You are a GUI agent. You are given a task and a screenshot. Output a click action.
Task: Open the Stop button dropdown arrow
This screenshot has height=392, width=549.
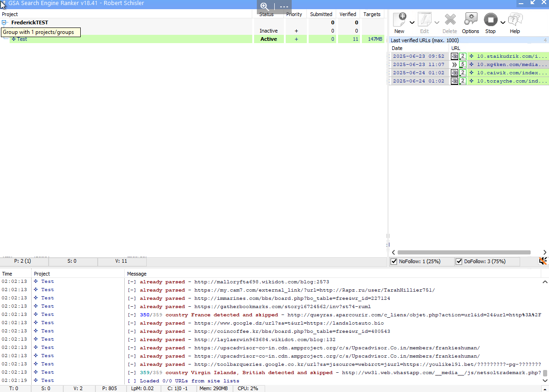click(x=503, y=22)
